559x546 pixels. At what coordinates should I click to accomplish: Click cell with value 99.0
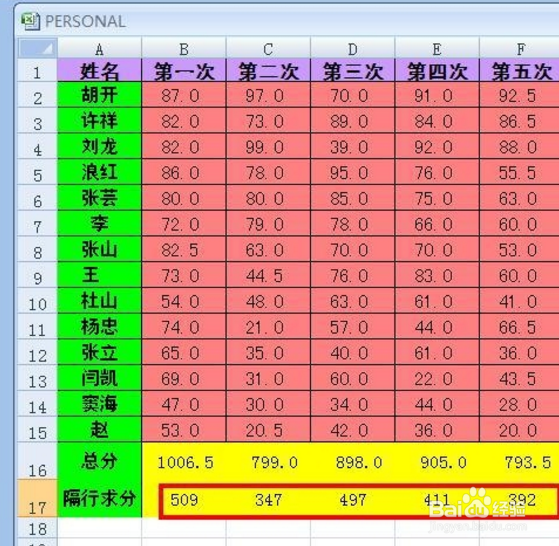[268, 146]
